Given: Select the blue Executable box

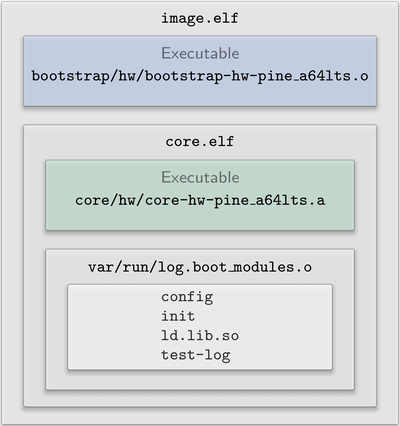Looking at the screenshot, I should pos(200,71).
